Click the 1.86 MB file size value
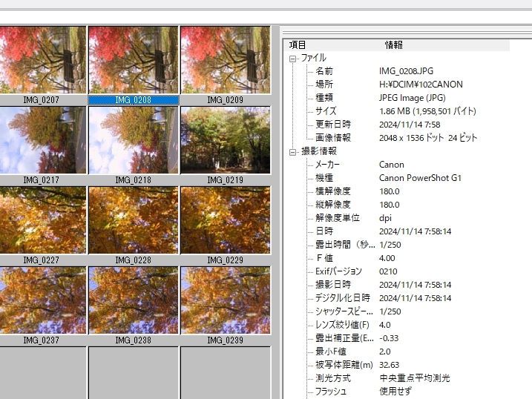 coord(427,111)
